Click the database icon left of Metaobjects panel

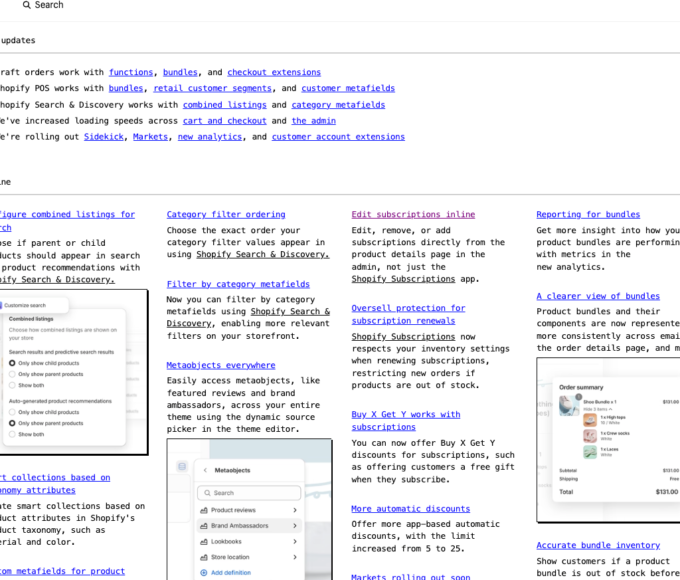[181, 467]
